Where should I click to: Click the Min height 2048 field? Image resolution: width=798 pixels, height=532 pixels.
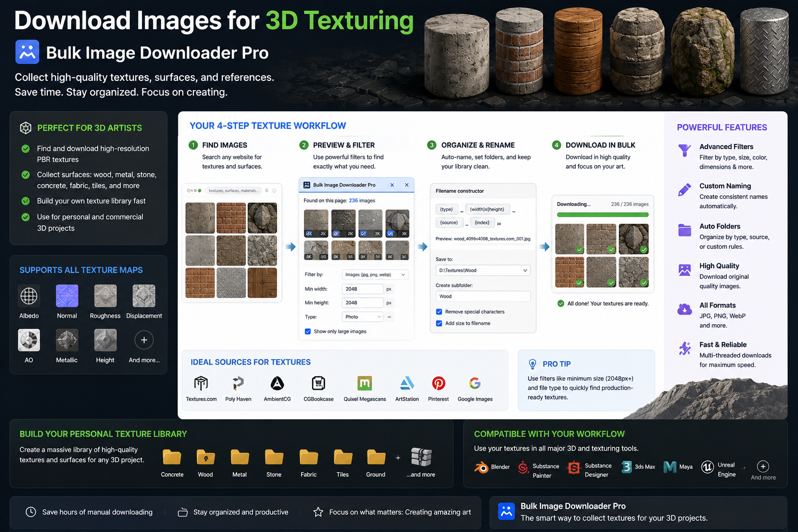[x=363, y=302]
